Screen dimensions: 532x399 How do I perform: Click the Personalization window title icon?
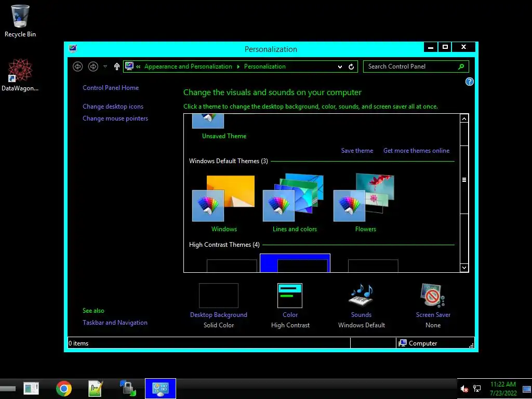tap(73, 48)
